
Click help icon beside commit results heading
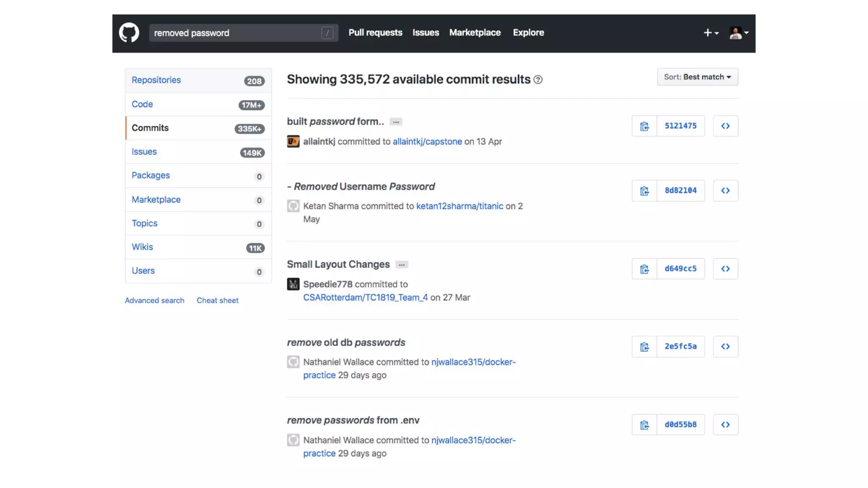point(538,80)
